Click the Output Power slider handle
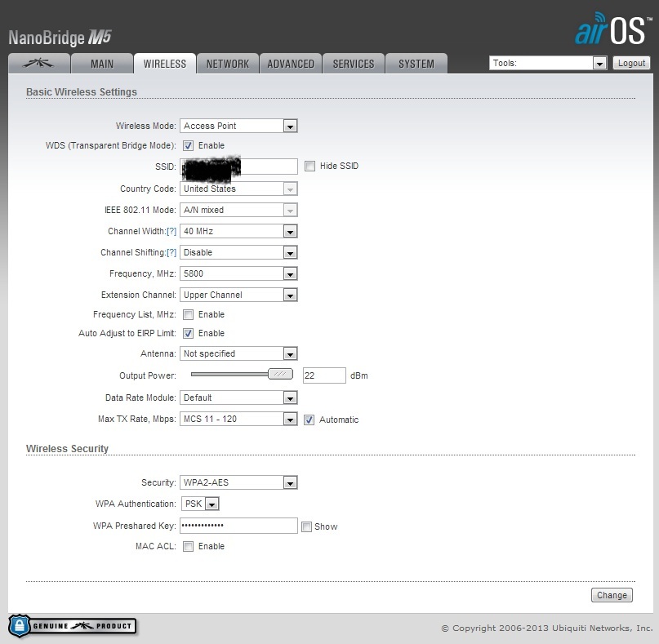The width and height of the screenshot is (659, 644). pyautogui.click(x=280, y=374)
